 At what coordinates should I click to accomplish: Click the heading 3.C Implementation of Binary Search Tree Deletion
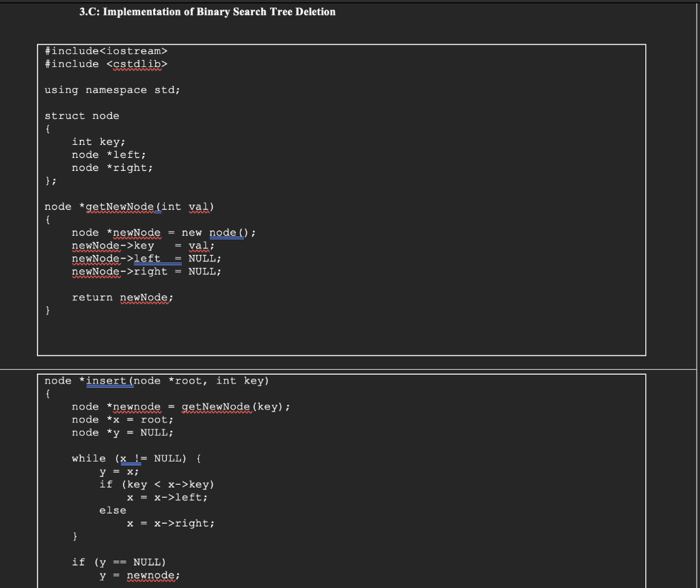point(206,12)
